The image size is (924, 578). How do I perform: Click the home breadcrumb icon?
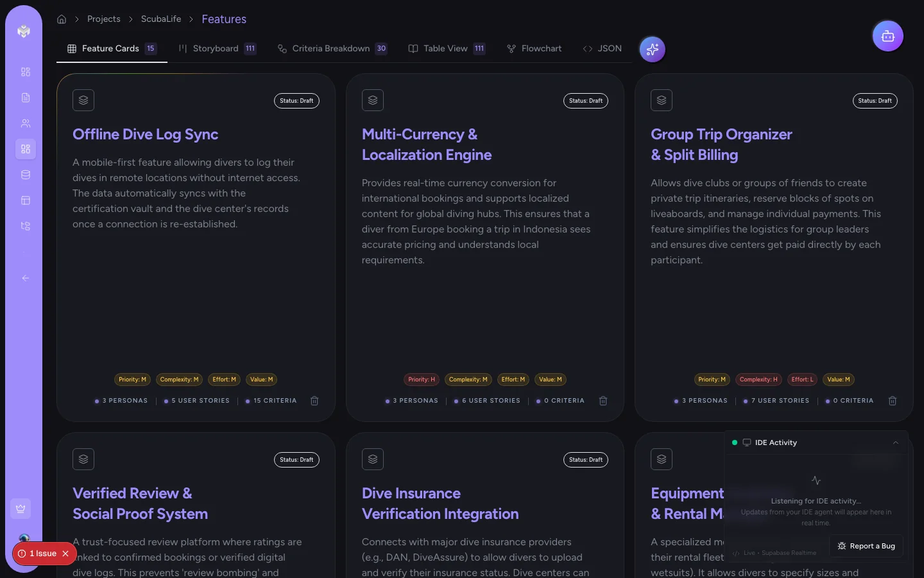[x=62, y=19]
